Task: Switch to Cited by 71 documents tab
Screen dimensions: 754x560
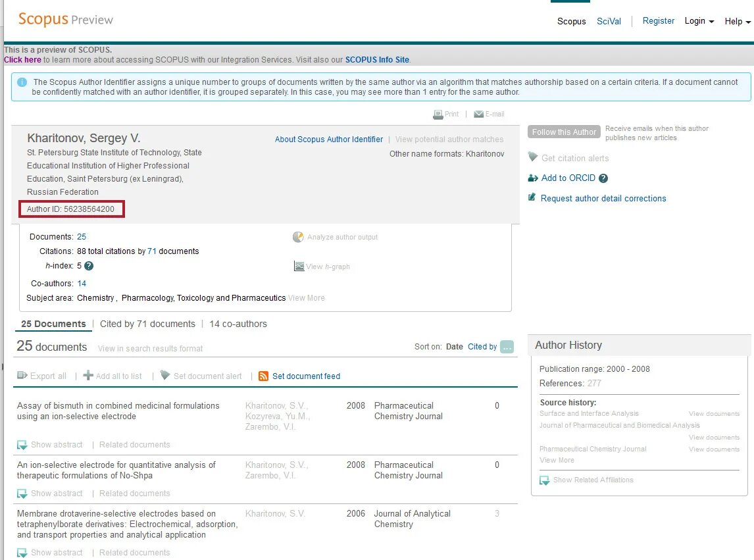Action: click(x=147, y=324)
